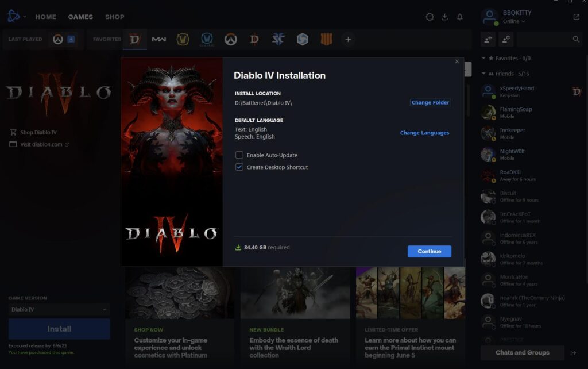
Task: Select friend Innkeeper
Action: [531, 133]
